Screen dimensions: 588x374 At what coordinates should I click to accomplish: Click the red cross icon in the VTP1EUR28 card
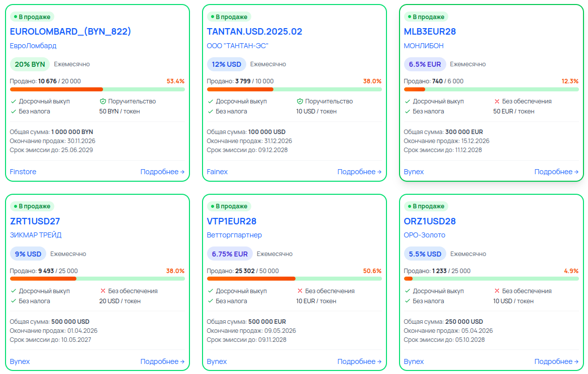(300, 291)
